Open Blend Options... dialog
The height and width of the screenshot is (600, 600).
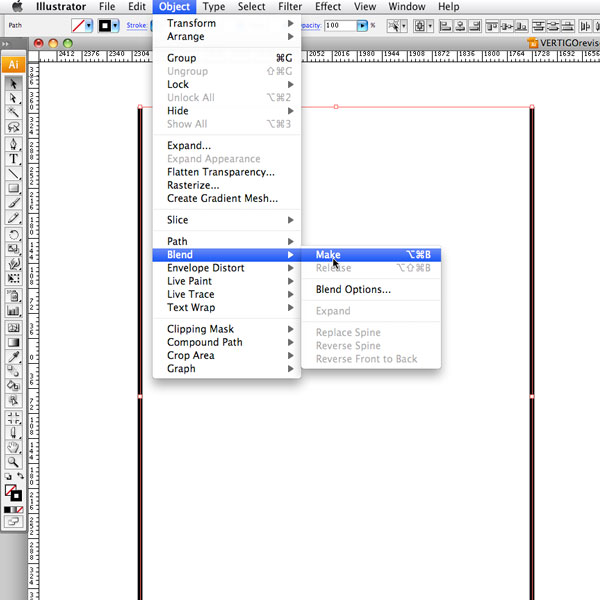tap(371, 290)
